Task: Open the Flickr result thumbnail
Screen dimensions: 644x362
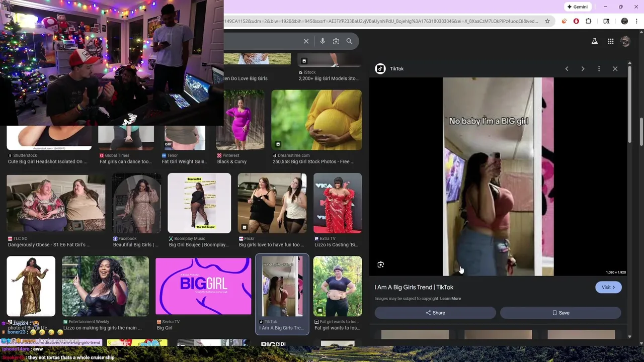Action: pos(272,203)
